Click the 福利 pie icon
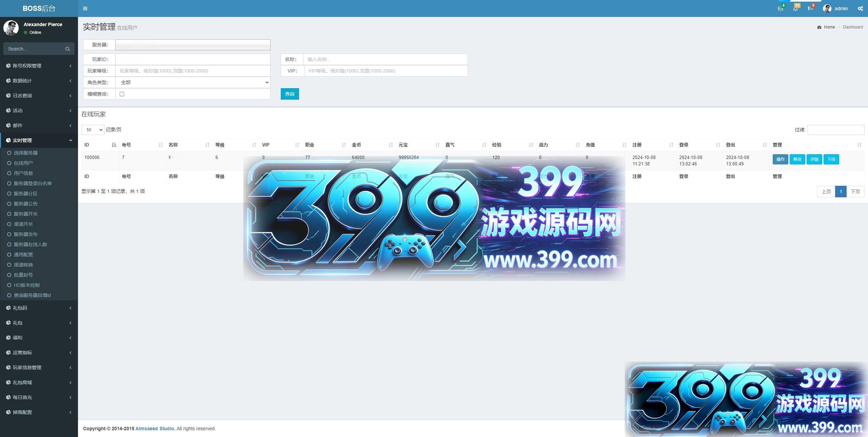 tap(8, 338)
